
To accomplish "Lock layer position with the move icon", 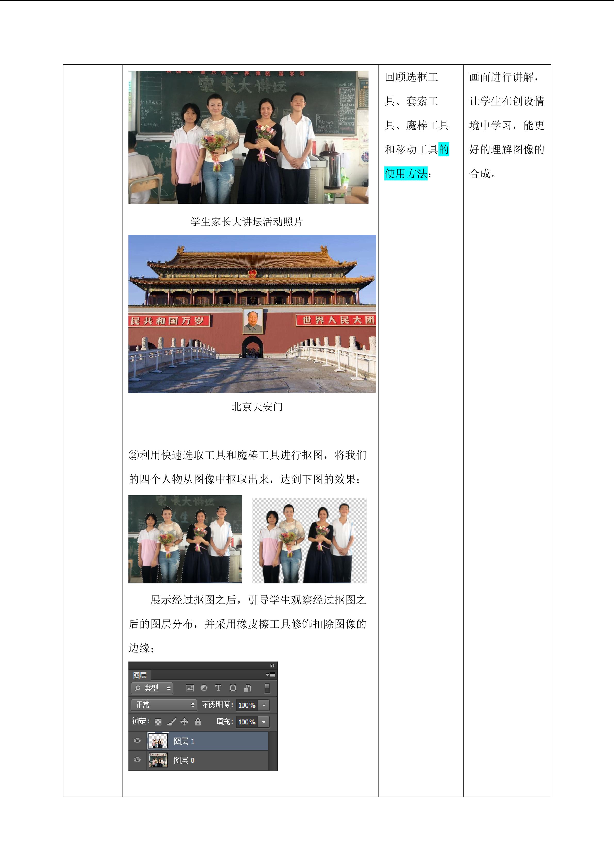I will tap(184, 722).
